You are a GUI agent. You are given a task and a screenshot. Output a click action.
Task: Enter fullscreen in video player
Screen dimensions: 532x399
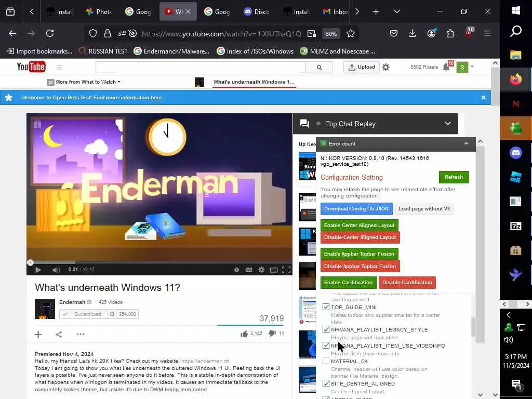(x=286, y=270)
